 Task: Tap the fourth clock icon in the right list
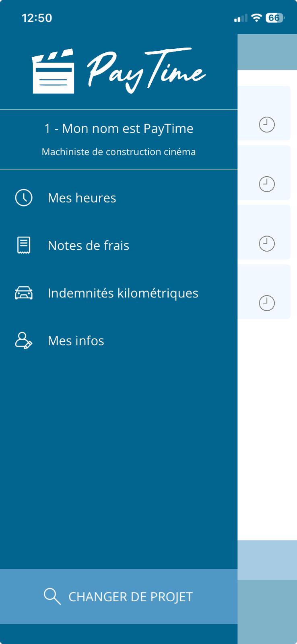(x=266, y=303)
